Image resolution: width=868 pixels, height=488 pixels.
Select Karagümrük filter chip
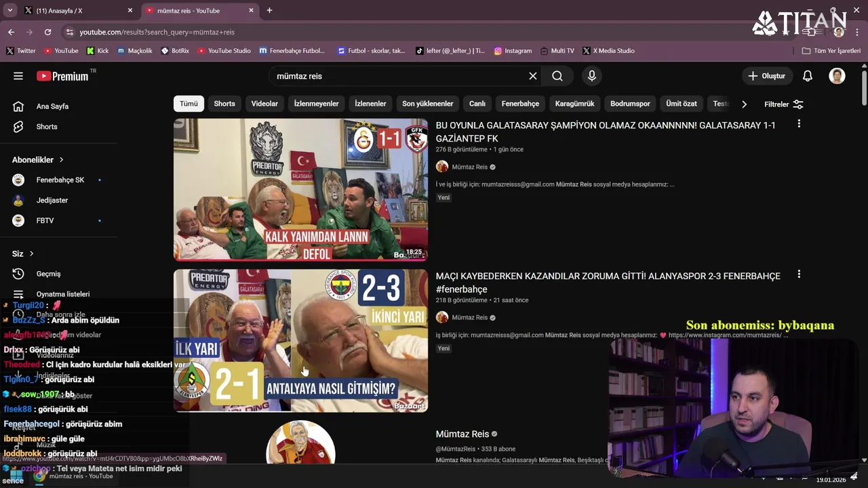574,104
